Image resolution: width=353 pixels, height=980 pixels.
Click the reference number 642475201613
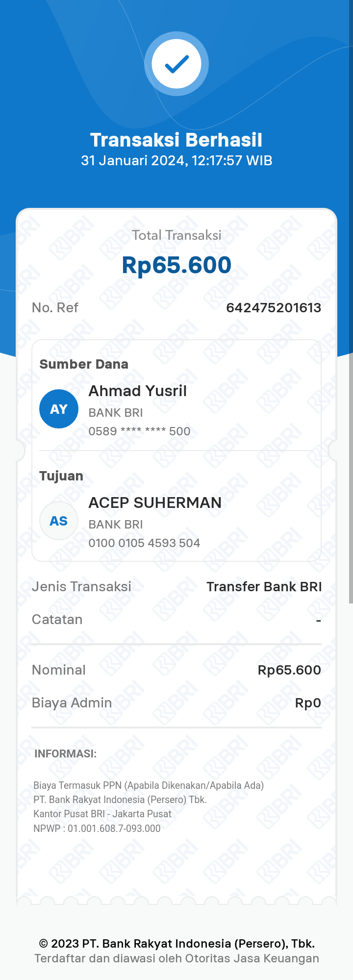pyautogui.click(x=274, y=308)
